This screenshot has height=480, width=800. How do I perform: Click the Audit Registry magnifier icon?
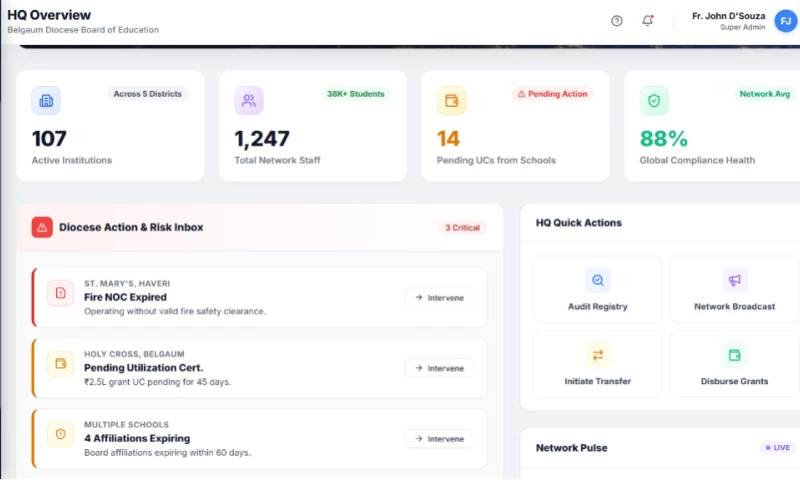[x=597, y=280]
